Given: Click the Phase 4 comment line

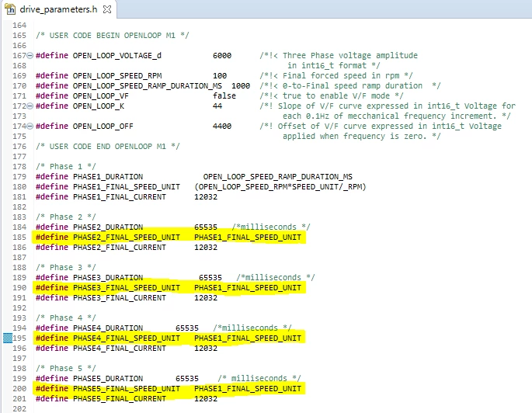Looking at the screenshot, I should click(x=66, y=318).
